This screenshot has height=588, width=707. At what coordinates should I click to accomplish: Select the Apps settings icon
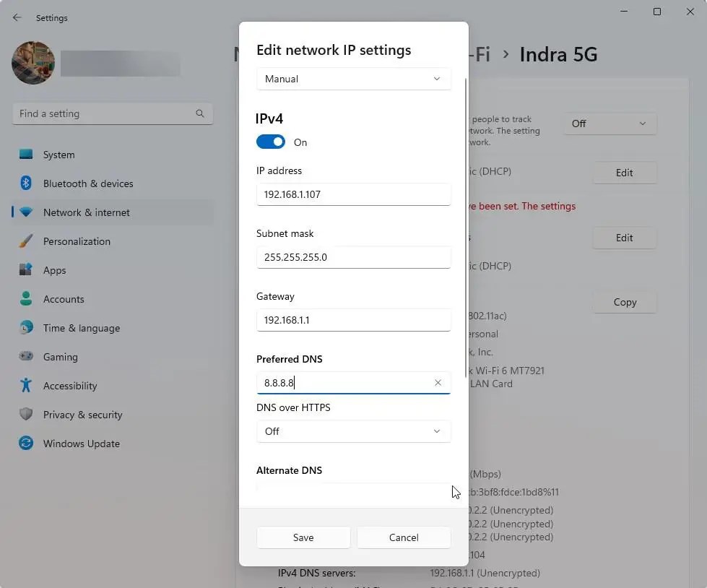tap(54, 269)
